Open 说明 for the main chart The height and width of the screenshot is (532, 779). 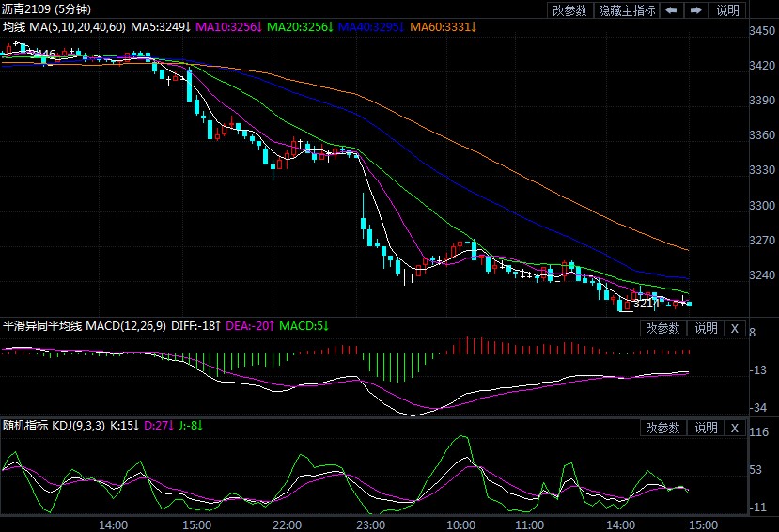coord(728,10)
